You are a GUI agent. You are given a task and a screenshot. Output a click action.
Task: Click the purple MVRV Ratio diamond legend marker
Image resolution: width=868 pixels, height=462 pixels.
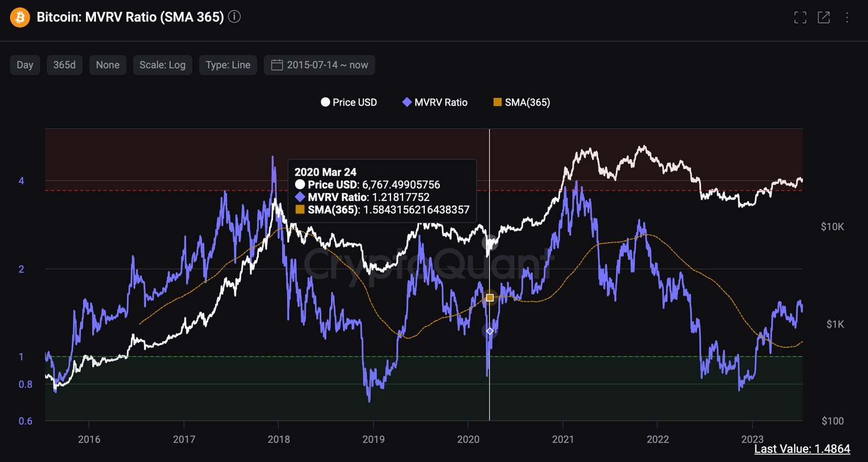coord(406,102)
